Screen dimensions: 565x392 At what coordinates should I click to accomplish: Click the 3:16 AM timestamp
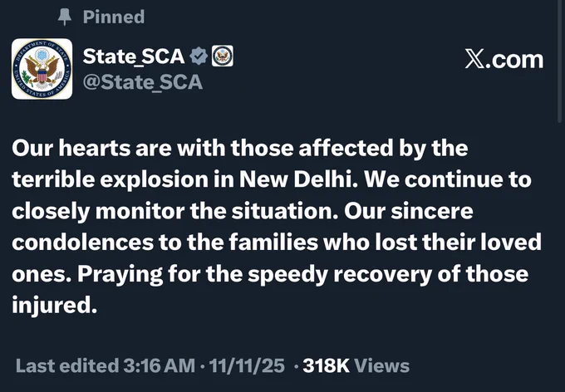coord(159,365)
